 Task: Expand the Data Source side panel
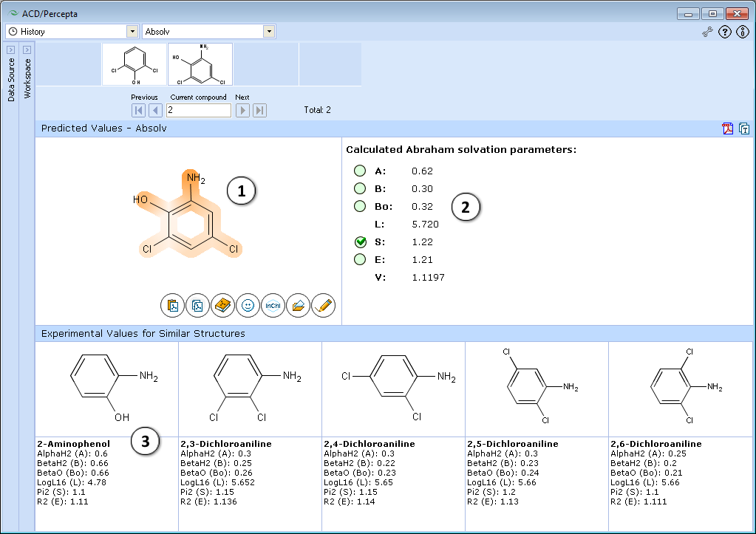[x=10, y=49]
